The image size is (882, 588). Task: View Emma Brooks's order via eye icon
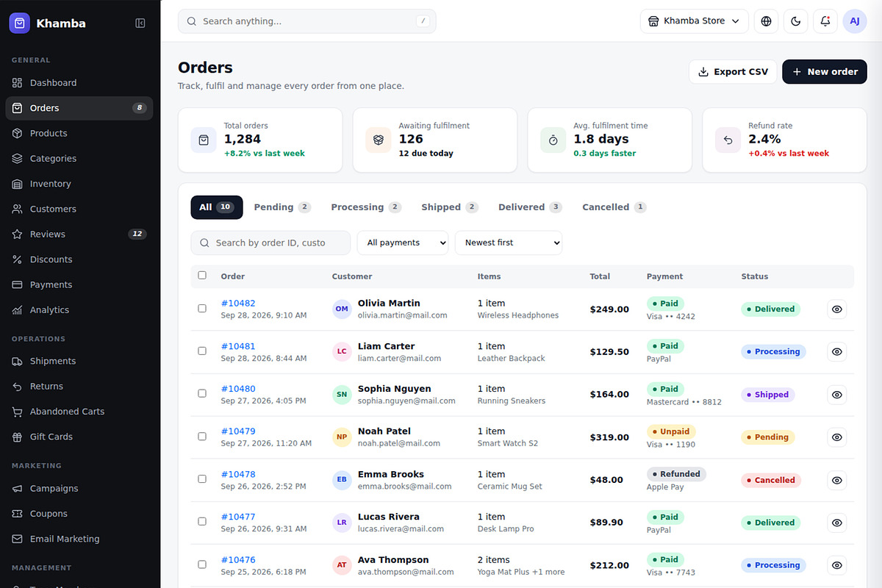click(836, 480)
